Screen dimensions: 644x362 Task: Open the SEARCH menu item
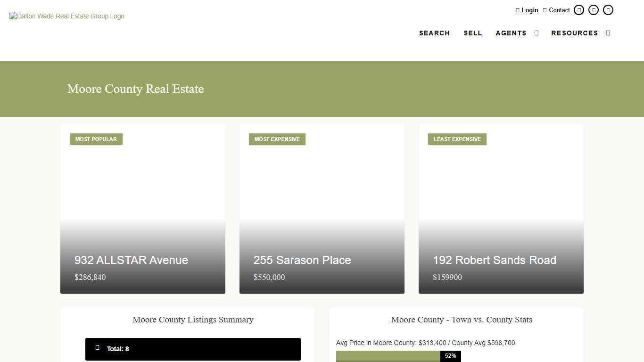coord(434,33)
